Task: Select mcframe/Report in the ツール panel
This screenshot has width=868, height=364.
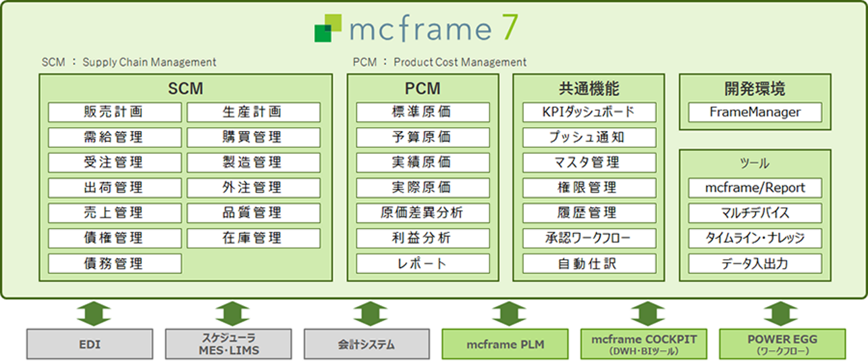Action: click(x=755, y=188)
